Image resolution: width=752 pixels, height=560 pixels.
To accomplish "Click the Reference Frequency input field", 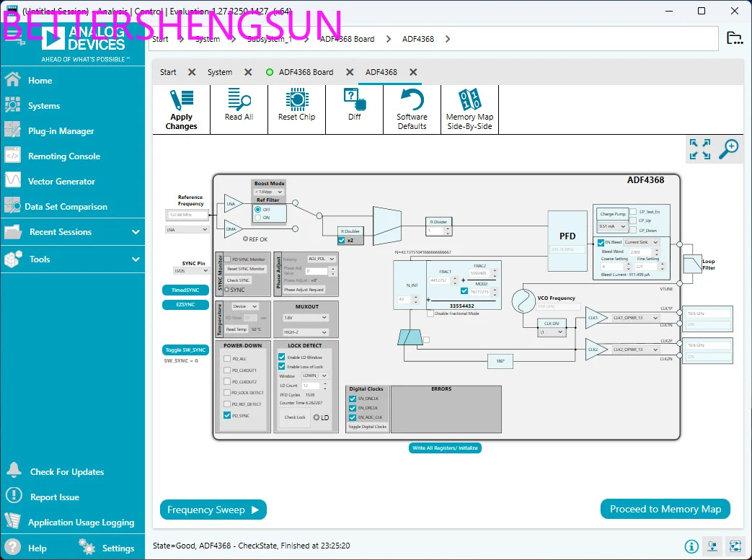I will 187,215.
